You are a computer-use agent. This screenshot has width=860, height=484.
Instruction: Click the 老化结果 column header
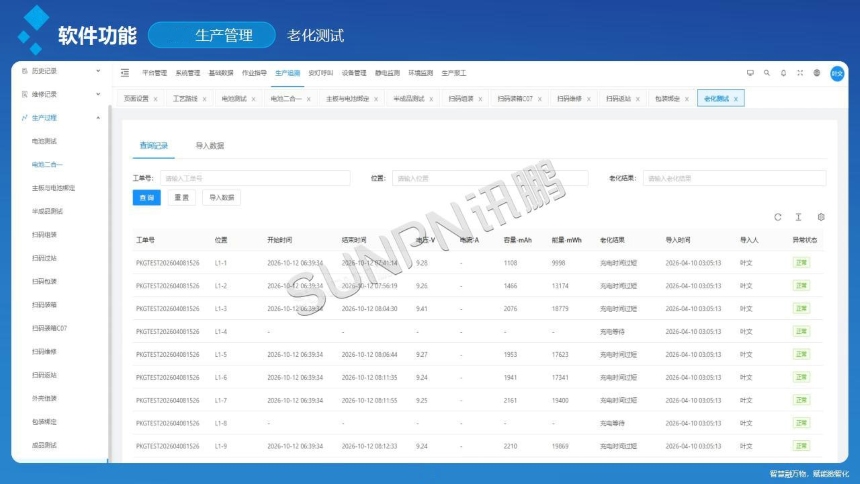[x=612, y=240]
